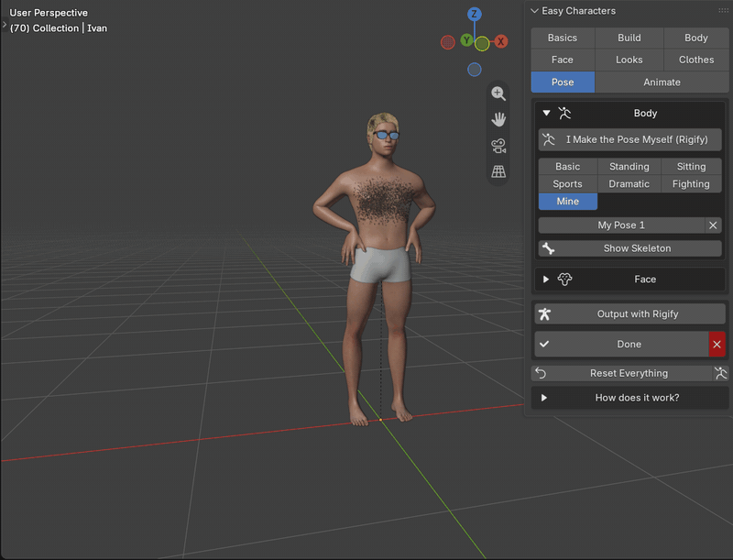Screen dimensions: 733x560
Task: Click the figure icon on Output with Rigify
Action: pyautogui.click(x=544, y=314)
